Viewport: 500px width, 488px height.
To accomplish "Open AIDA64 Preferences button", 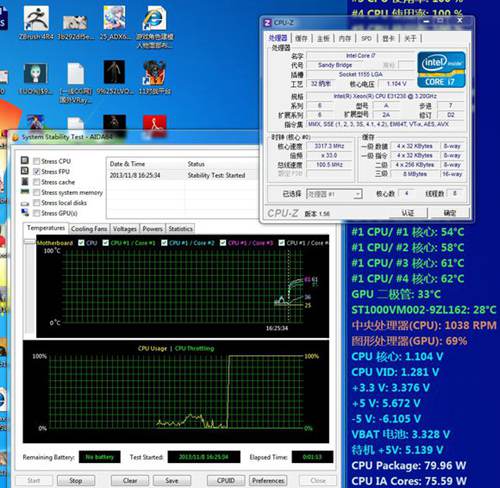I will click(268, 480).
